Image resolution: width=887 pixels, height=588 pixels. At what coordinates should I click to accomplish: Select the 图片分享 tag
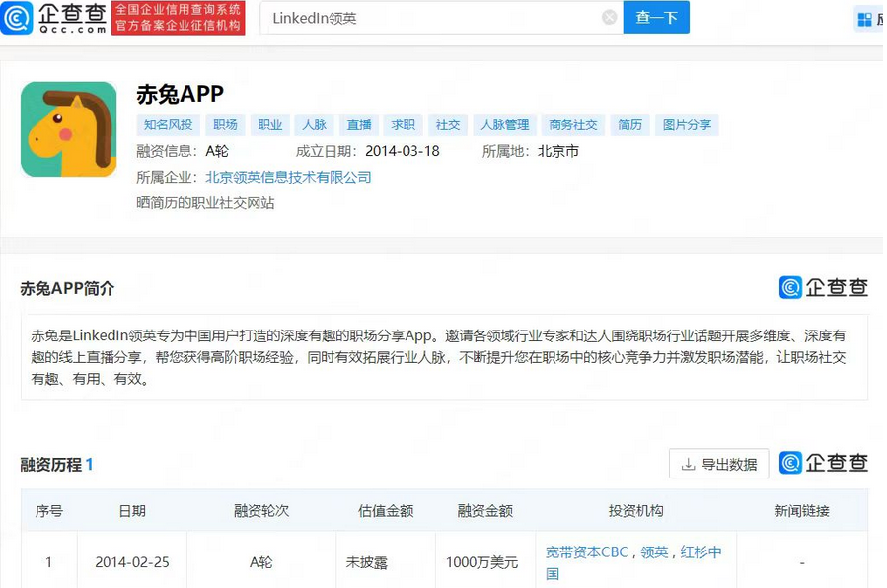click(x=688, y=125)
